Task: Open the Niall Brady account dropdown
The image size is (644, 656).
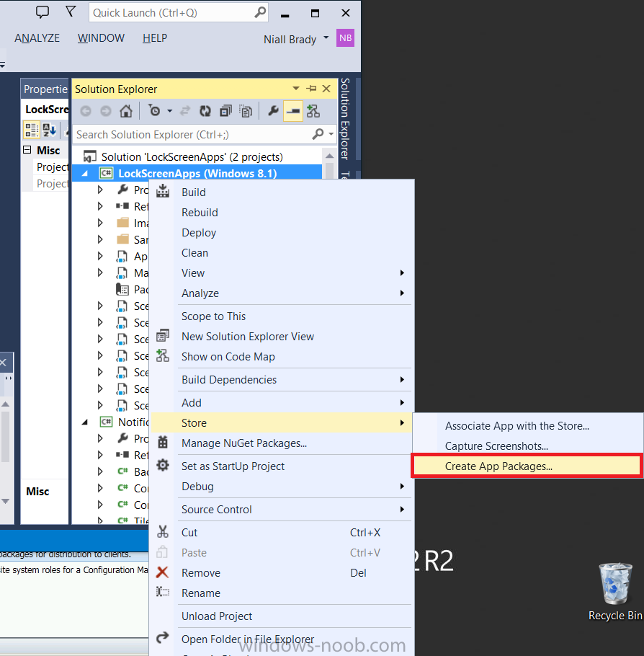Action: 326,37
